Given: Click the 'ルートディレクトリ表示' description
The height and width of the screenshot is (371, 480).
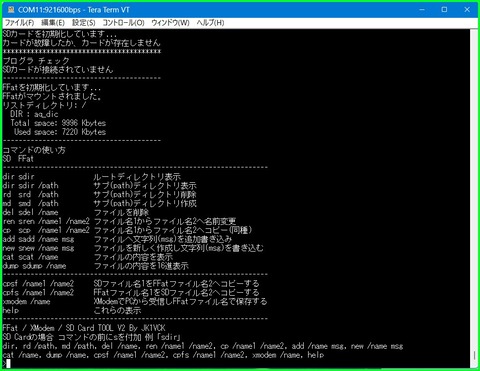Looking at the screenshot, I should [137, 177].
